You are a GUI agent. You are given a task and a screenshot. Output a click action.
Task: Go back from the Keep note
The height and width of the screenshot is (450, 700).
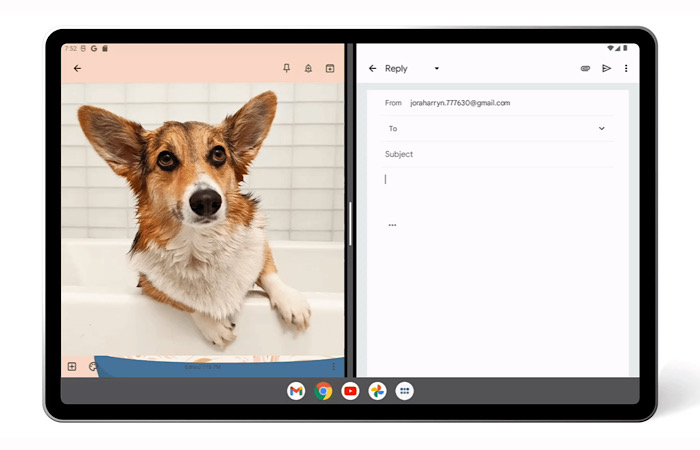(77, 68)
